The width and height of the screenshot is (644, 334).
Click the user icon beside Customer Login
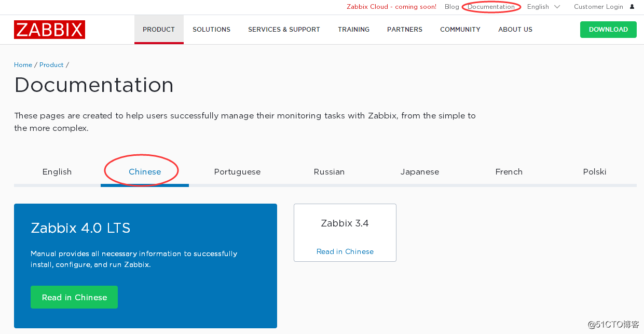pos(632,7)
